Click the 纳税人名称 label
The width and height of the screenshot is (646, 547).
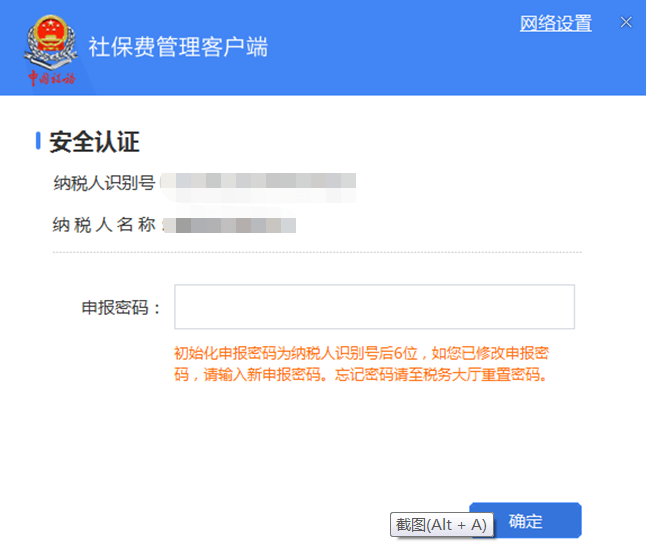pos(104,225)
